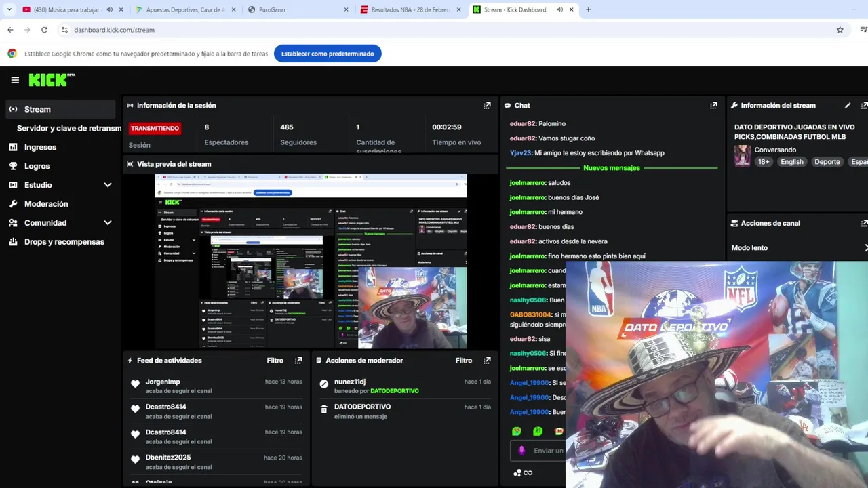The image size is (868, 488).
Task: Click Establecer como predeterminado button
Action: [x=328, y=54]
